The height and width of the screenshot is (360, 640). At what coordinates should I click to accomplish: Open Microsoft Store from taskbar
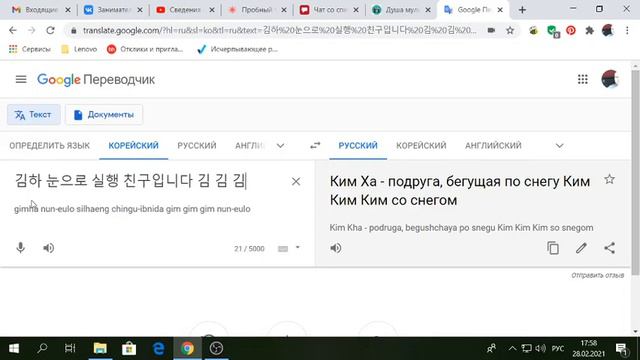[129, 348]
